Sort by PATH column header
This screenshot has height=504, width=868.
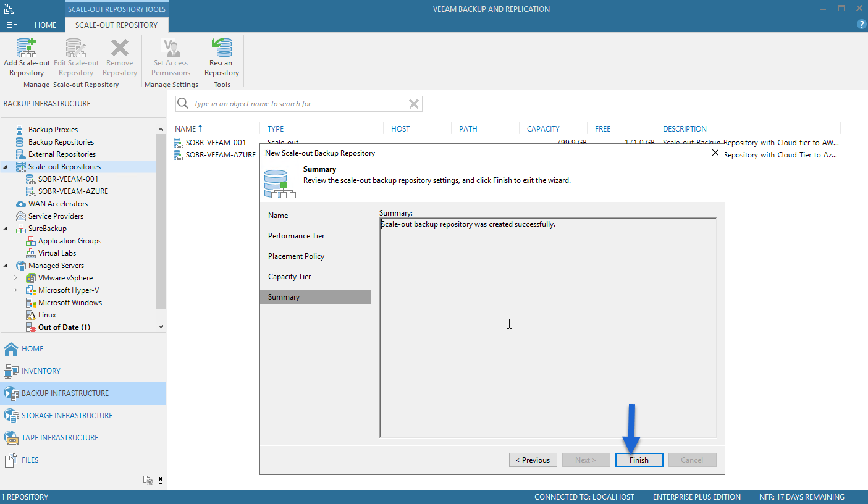pos(468,129)
